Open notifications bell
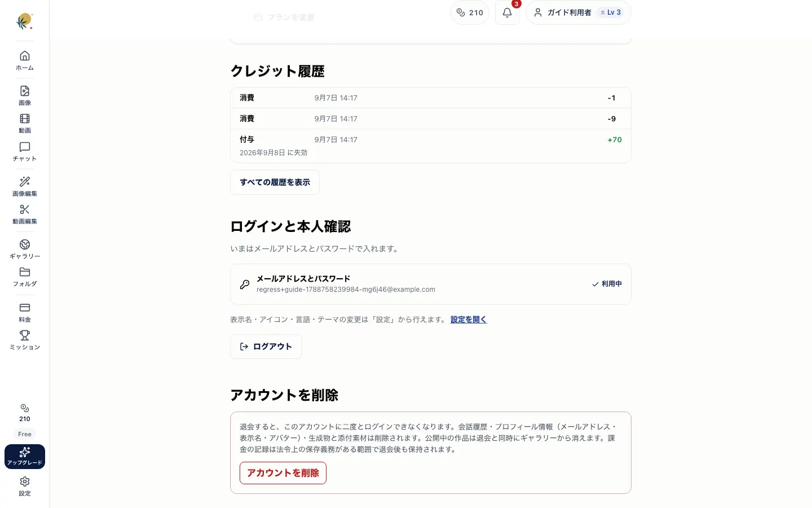This screenshot has height=508, width=812. pos(507,12)
